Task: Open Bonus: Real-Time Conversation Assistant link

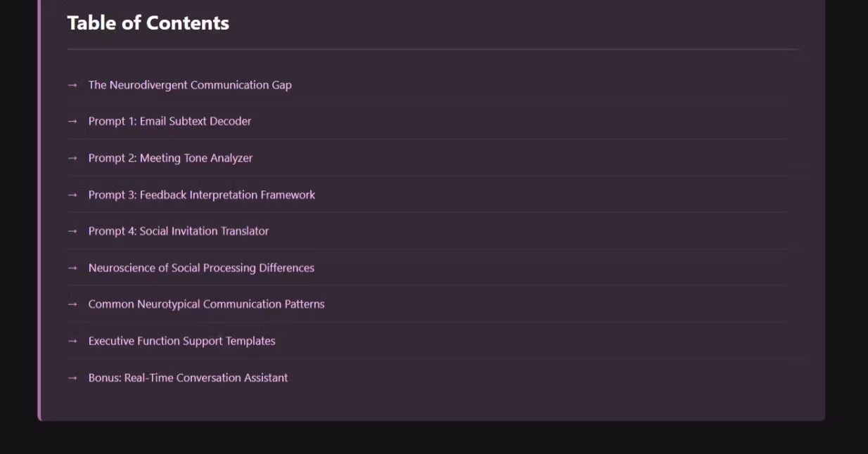Action: click(188, 377)
